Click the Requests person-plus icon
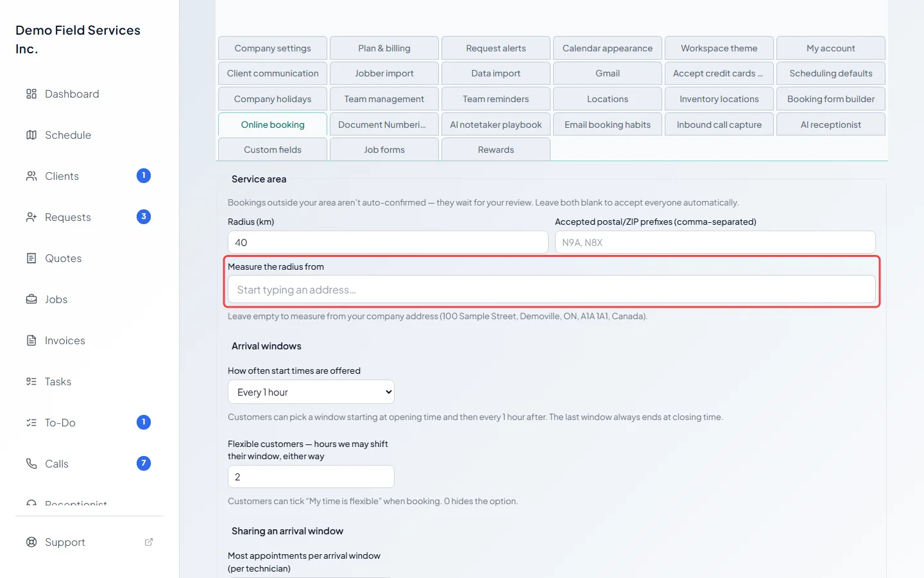 31,217
